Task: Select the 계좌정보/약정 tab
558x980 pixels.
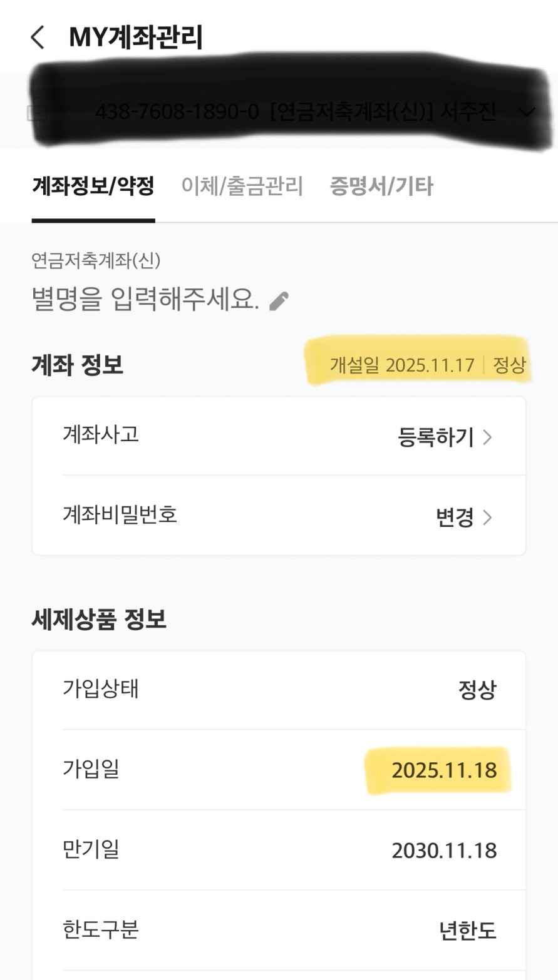Action: 93,186
